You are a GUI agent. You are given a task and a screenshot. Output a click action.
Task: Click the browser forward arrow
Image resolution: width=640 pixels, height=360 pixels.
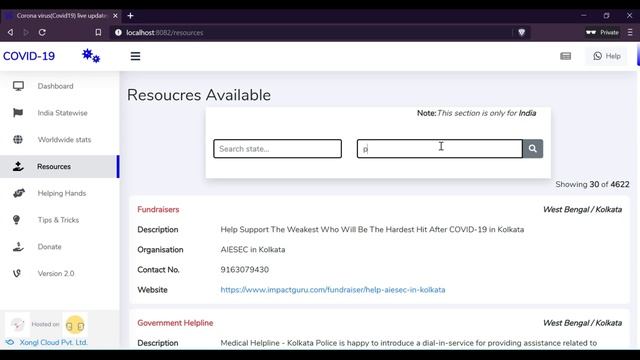(26, 32)
